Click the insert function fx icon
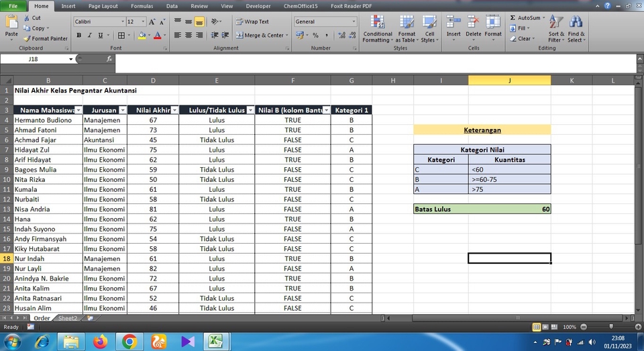This screenshot has width=644, height=351. pyautogui.click(x=109, y=59)
